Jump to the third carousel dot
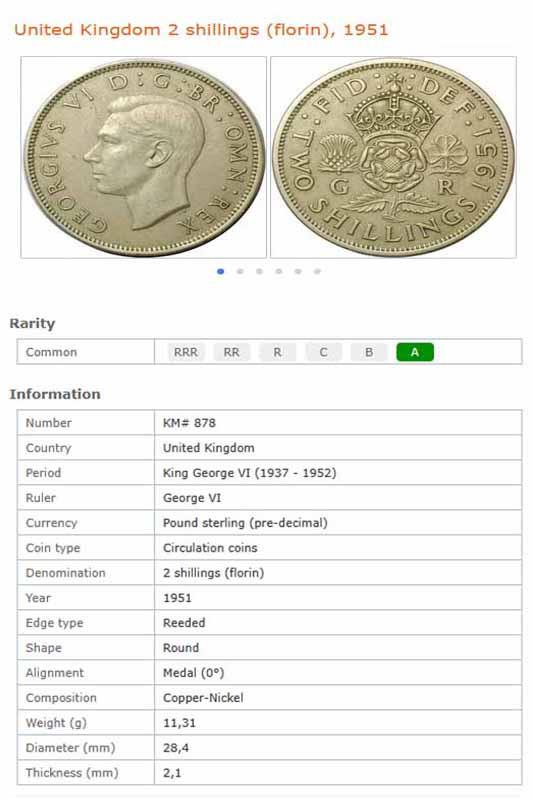Image resolution: width=533 pixels, height=800 pixels. (259, 271)
